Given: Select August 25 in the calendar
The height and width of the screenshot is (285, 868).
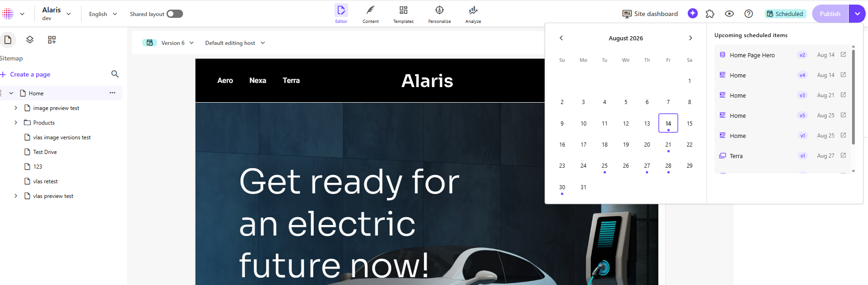Looking at the screenshot, I should [605, 166].
